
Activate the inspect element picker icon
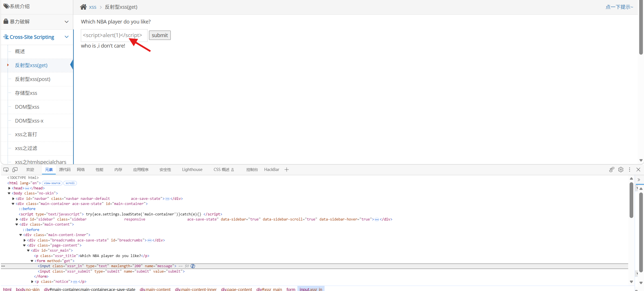pos(6,170)
